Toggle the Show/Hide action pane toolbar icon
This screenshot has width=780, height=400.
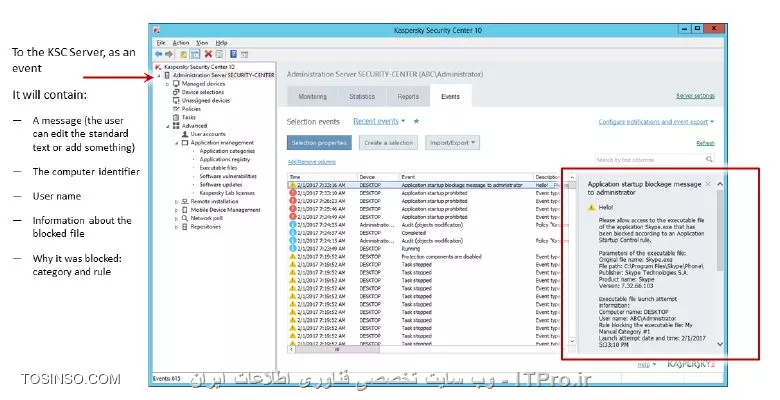tap(244, 54)
